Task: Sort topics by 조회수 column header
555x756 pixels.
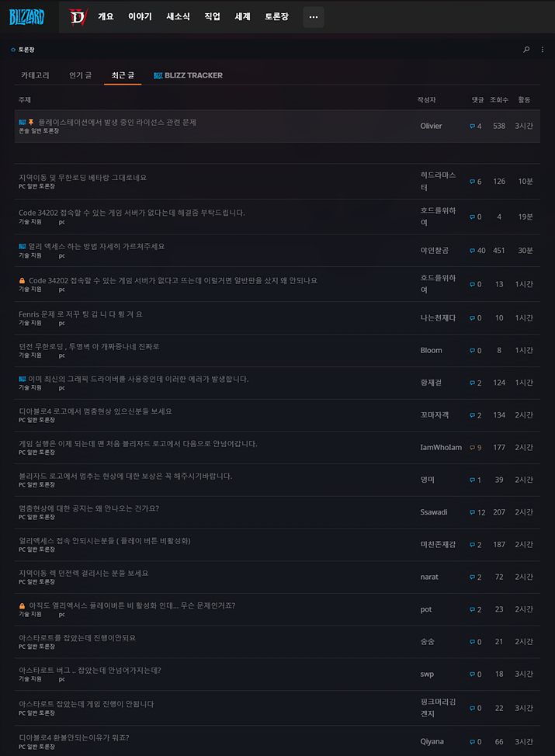Action: point(498,100)
